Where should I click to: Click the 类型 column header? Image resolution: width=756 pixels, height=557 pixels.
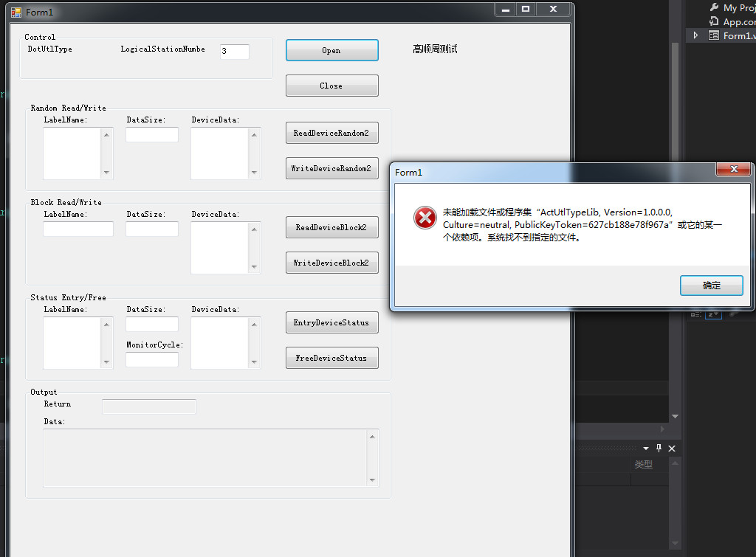click(x=643, y=465)
